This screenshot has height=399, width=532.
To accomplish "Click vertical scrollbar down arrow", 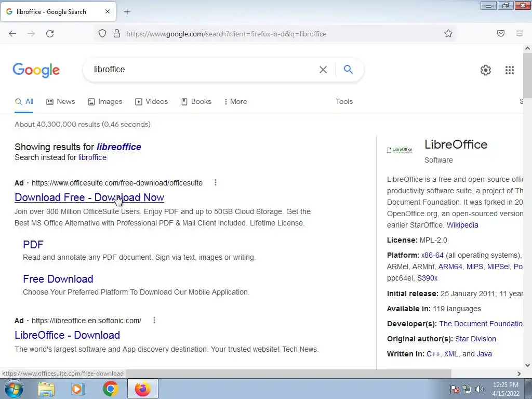I will 527,365.
